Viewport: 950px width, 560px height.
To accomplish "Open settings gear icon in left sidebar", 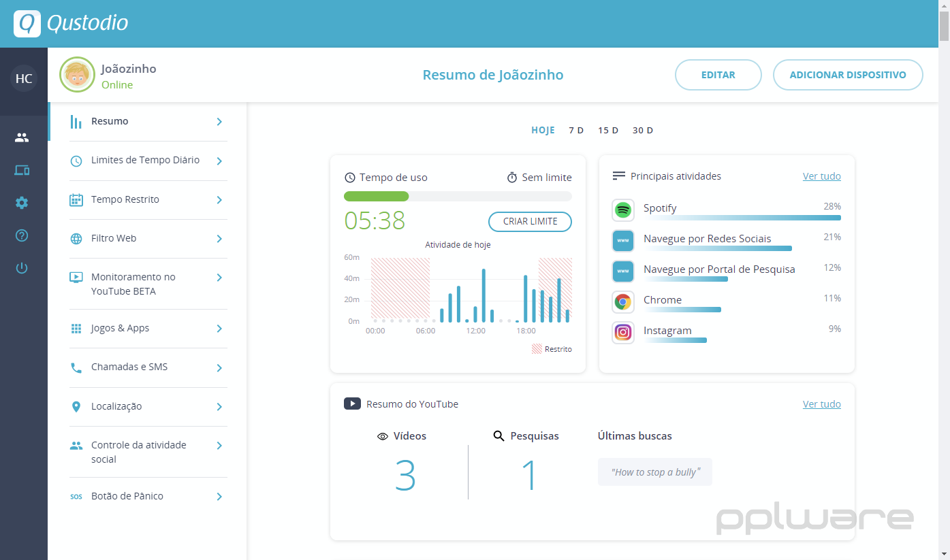I will coord(22,203).
